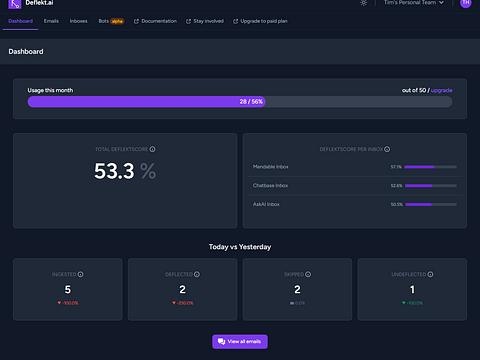The image size is (480, 360).
Task: Open the Documentation external link
Action: point(155,21)
